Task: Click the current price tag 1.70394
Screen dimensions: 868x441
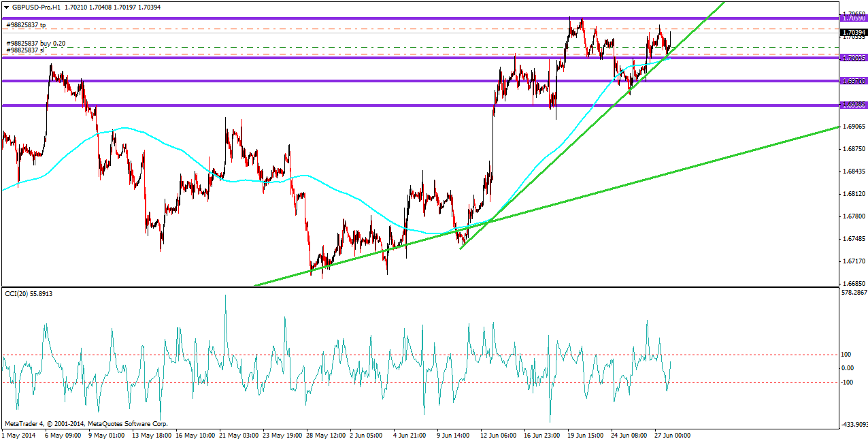Action: [x=853, y=32]
